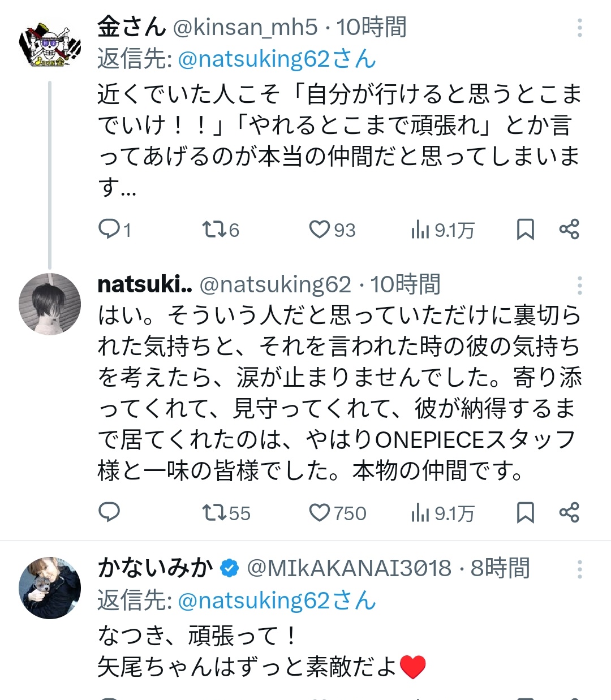Screen dimensions: 611x700
Task: Open natsuki's profile avatar
Action: point(49,305)
